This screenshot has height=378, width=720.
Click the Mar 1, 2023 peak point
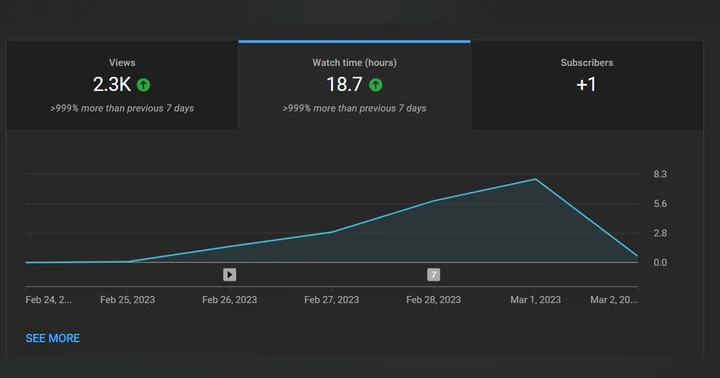tap(535, 179)
